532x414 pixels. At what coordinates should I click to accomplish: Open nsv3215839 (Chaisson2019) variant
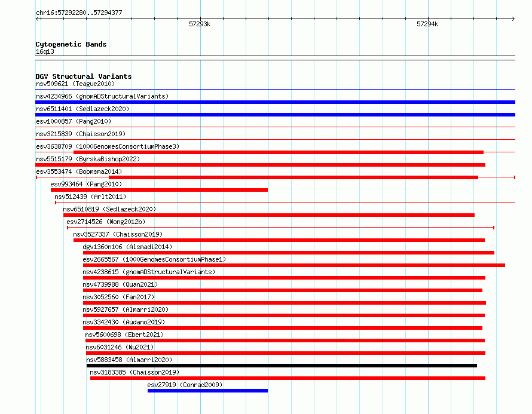(81, 134)
